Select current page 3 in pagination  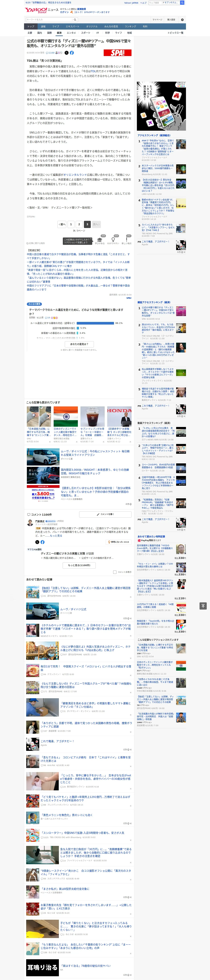click(x=87, y=224)
